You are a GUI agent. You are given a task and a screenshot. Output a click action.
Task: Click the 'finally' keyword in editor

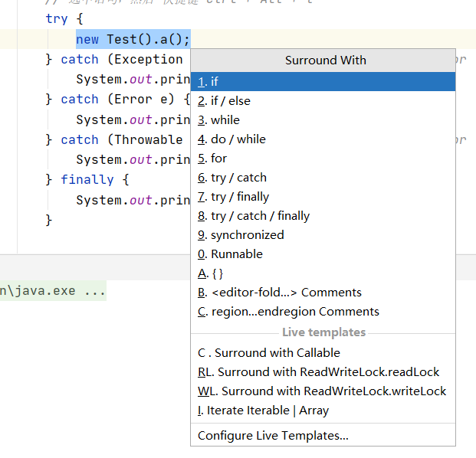(87, 179)
